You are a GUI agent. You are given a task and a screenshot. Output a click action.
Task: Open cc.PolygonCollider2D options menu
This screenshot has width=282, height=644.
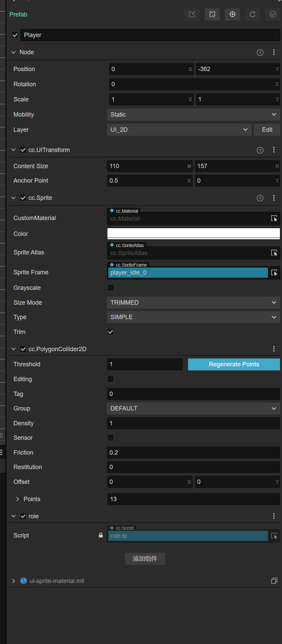tap(274, 349)
